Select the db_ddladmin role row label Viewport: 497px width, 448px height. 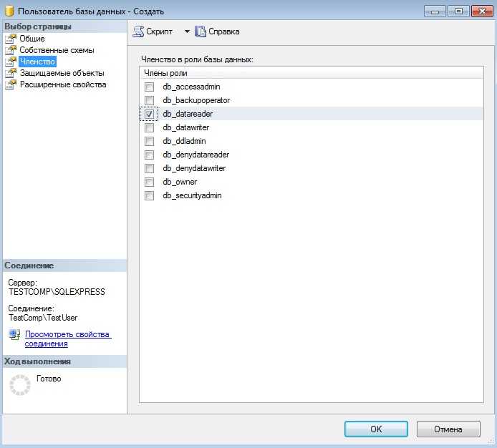pos(186,141)
